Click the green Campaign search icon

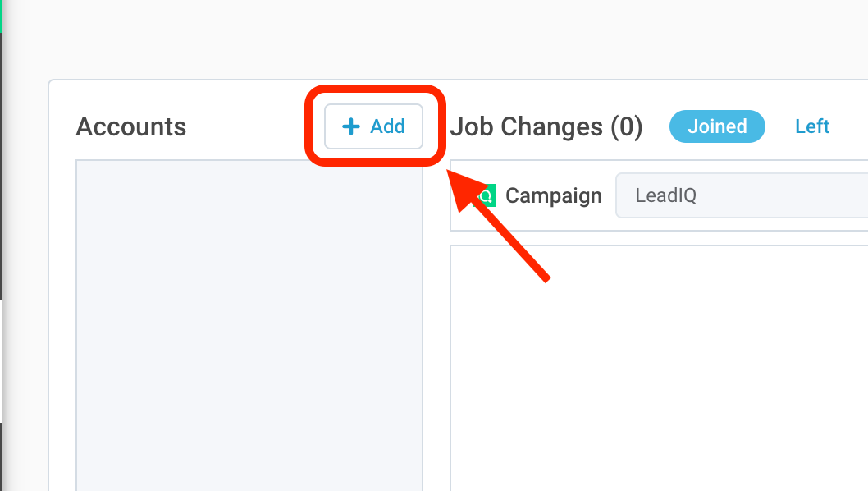(487, 196)
